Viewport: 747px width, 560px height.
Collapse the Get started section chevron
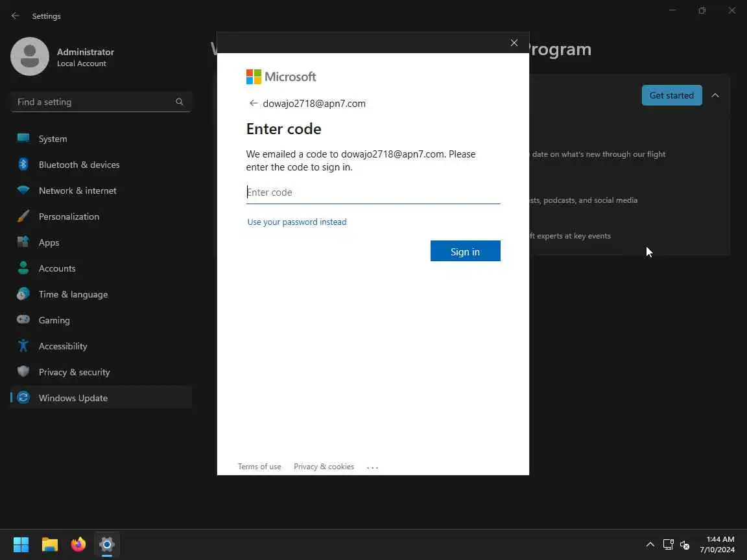point(715,95)
